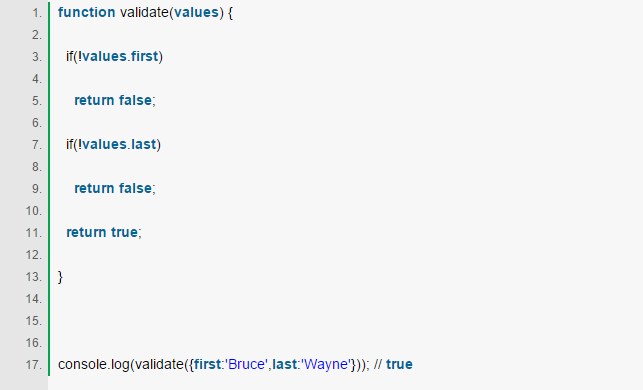Click the closing brace on line 13
This screenshot has height=390, width=643.
60,277
